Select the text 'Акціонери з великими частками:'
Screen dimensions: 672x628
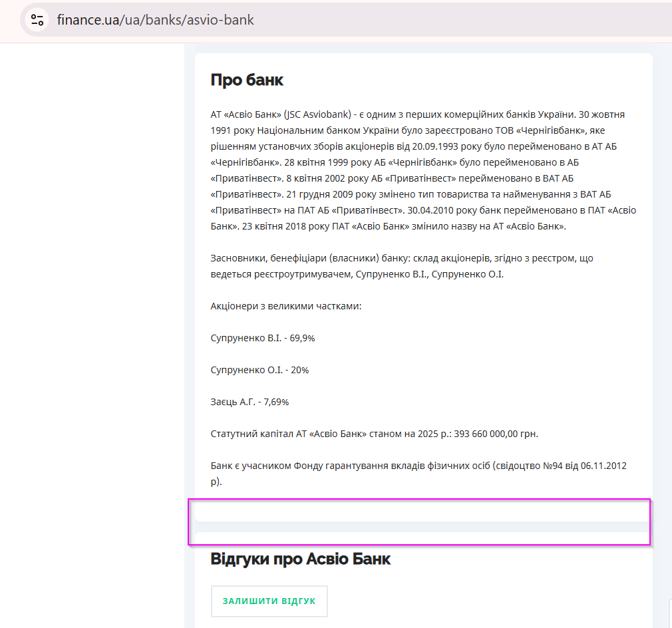click(x=286, y=306)
